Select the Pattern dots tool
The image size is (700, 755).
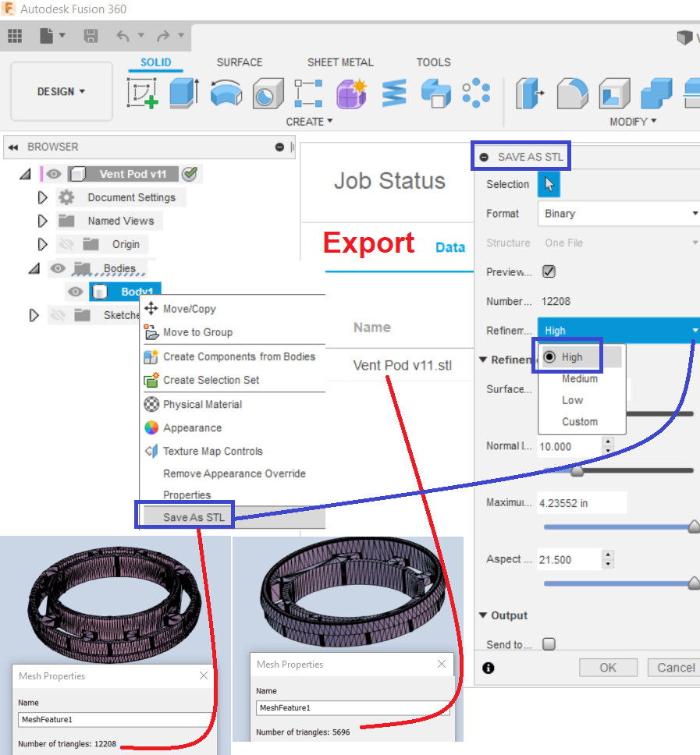(x=476, y=93)
